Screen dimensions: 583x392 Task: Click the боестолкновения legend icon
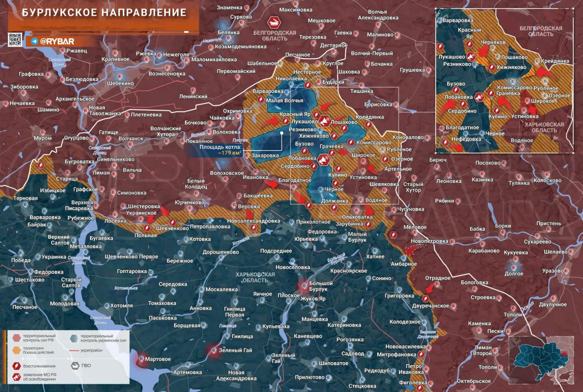(x=17, y=366)
